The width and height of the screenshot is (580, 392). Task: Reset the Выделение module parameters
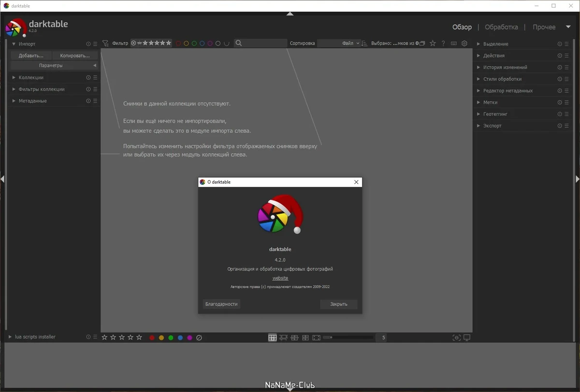click(x=560, y=44)
